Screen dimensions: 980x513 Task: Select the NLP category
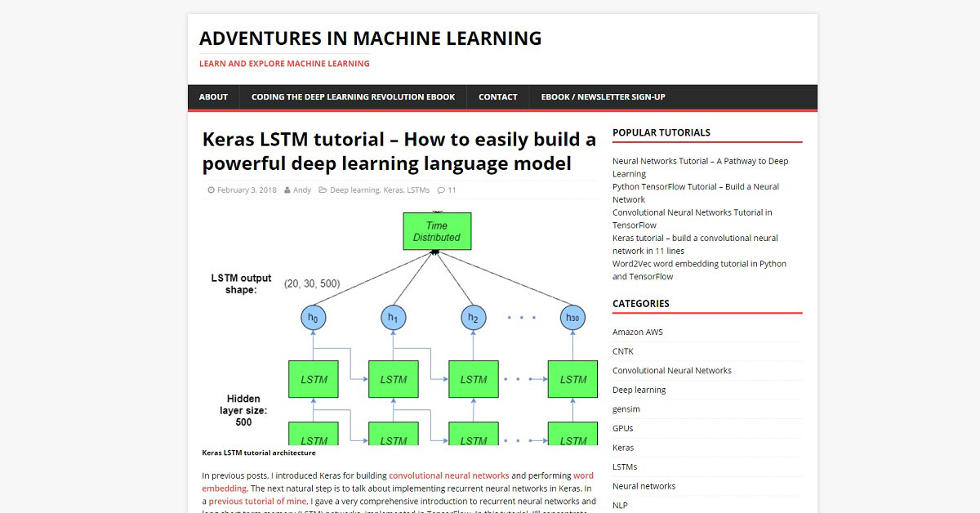[x=619, y=505]
